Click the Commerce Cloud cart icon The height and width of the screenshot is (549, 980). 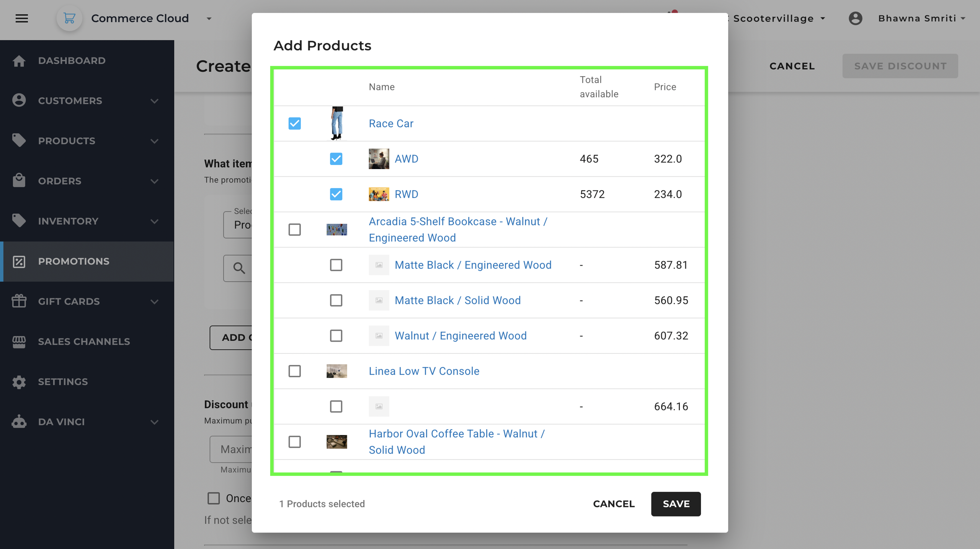(x=69, y=18)
